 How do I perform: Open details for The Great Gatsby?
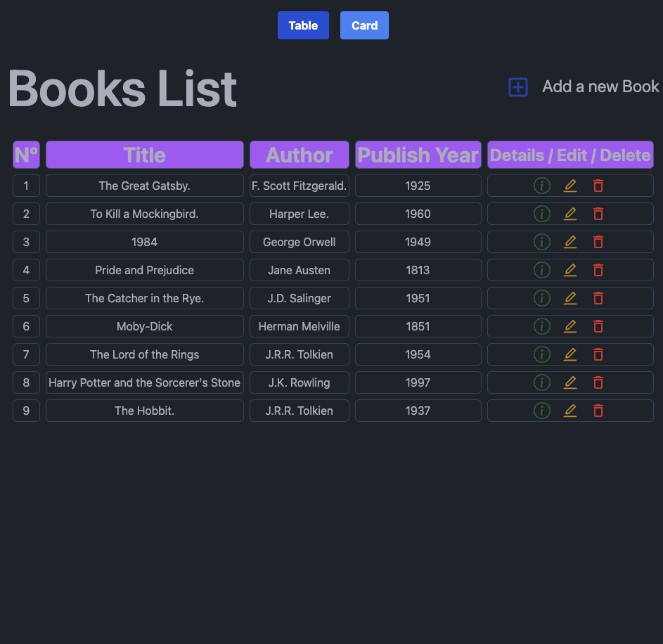541,186
